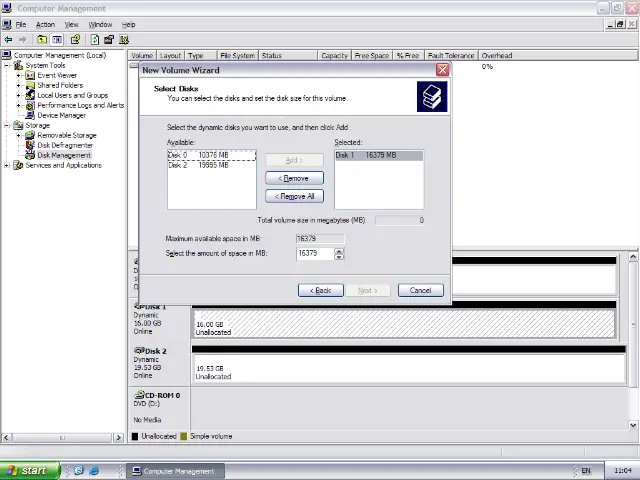This screenshot has height=480, width=640.
Task: Click Computer Management (Local) root node
Action: coord(60,55)
